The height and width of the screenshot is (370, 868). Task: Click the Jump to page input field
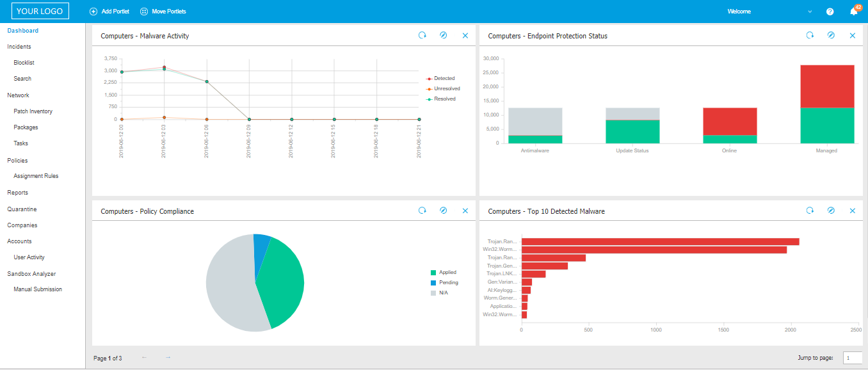852,358
